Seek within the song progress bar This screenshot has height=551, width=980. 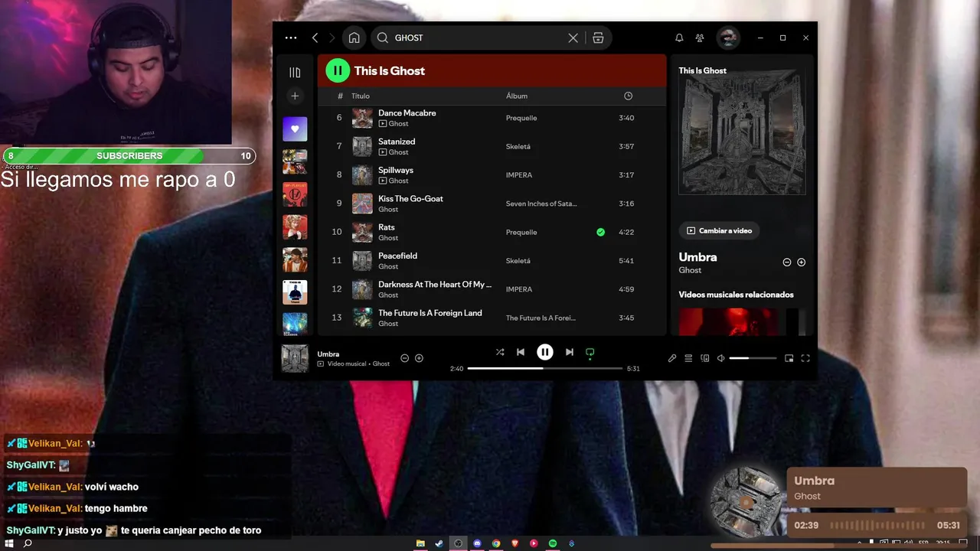[x=545, y=368]
